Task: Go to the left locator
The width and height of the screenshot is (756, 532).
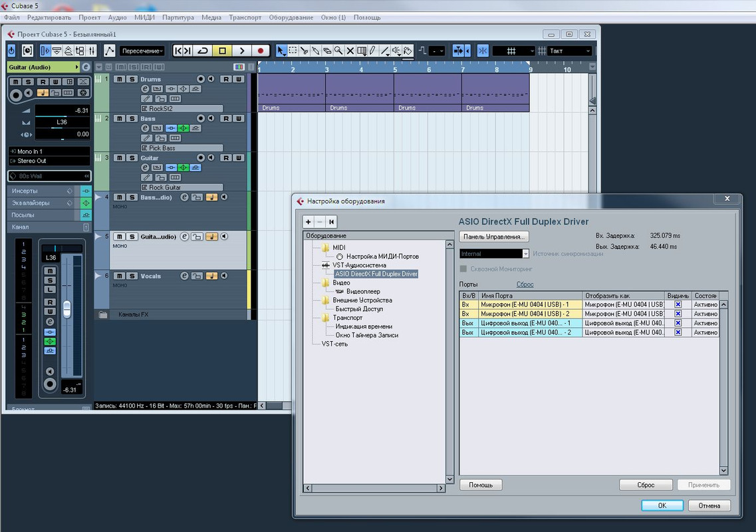Action: (178, 51)
